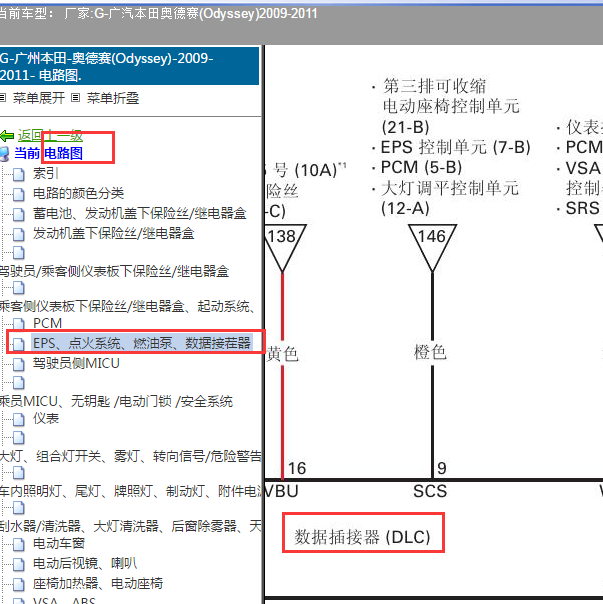This screenshot has width=603, height=604.
Task: Click connector triangle 138 in diagram
Action: pos(284,248)
